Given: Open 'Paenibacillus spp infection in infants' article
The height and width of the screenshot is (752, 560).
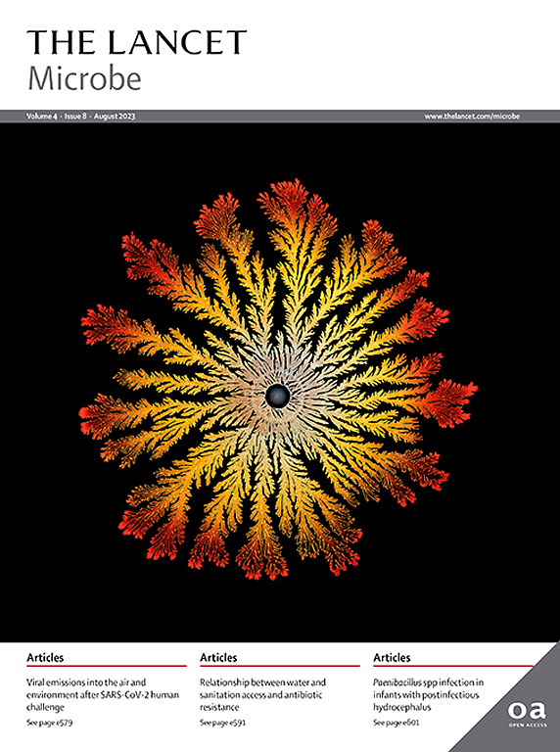Looking at the screenshot, I should coord(428,694).
